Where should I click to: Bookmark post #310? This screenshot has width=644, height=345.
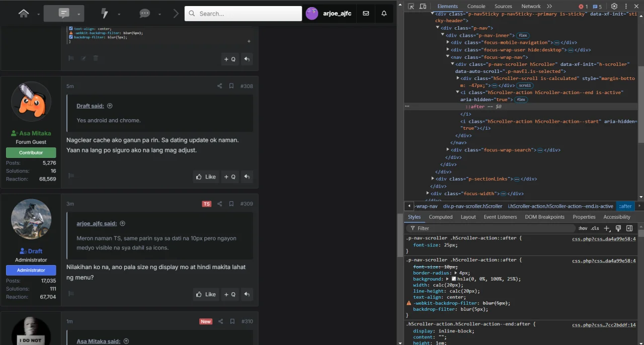[x=232, y=321]
